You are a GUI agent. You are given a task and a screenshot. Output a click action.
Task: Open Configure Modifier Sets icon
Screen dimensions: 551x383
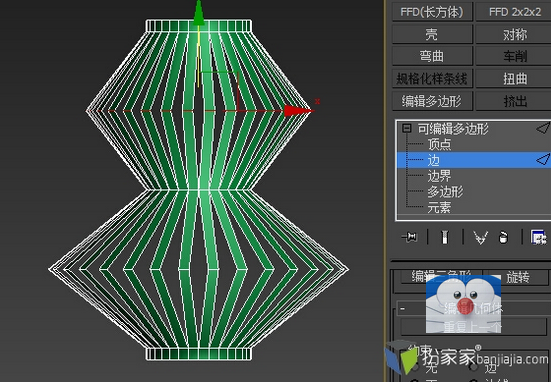tap(538, 237)
